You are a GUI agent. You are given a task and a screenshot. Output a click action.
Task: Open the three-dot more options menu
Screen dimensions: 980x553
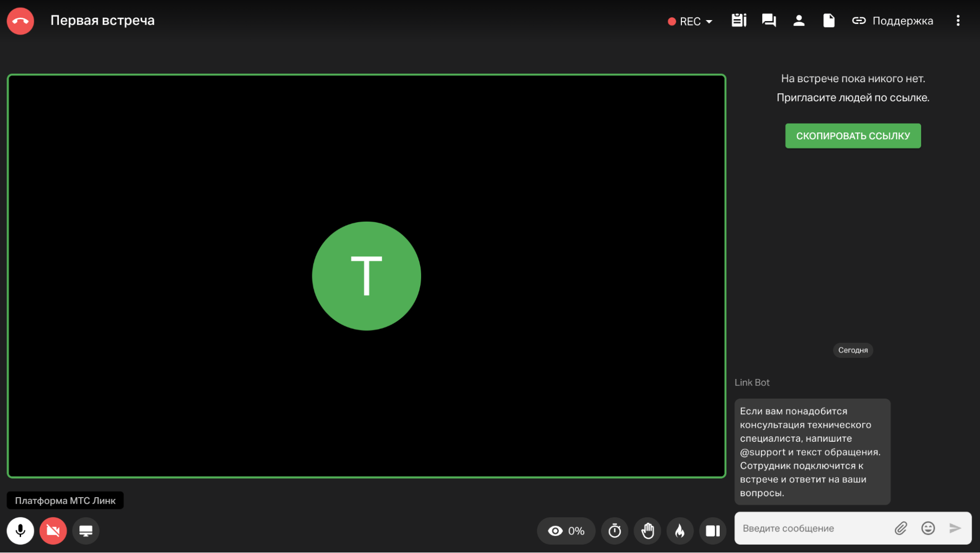pyautogui.click(x=957, y=21)
